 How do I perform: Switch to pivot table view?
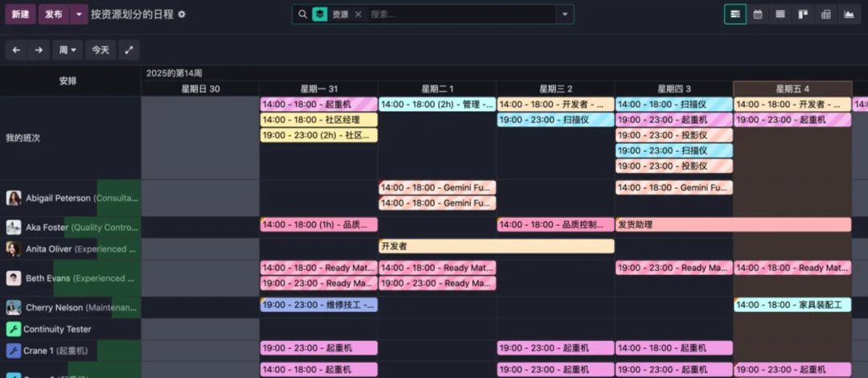pyautogui.click(x=825, y=14)
